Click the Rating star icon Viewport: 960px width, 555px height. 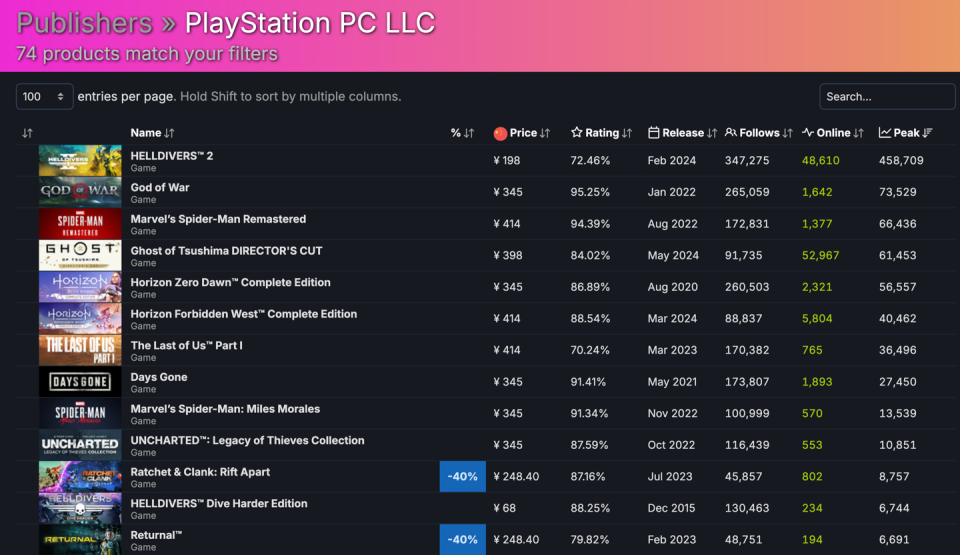click(x=576, y=133)
